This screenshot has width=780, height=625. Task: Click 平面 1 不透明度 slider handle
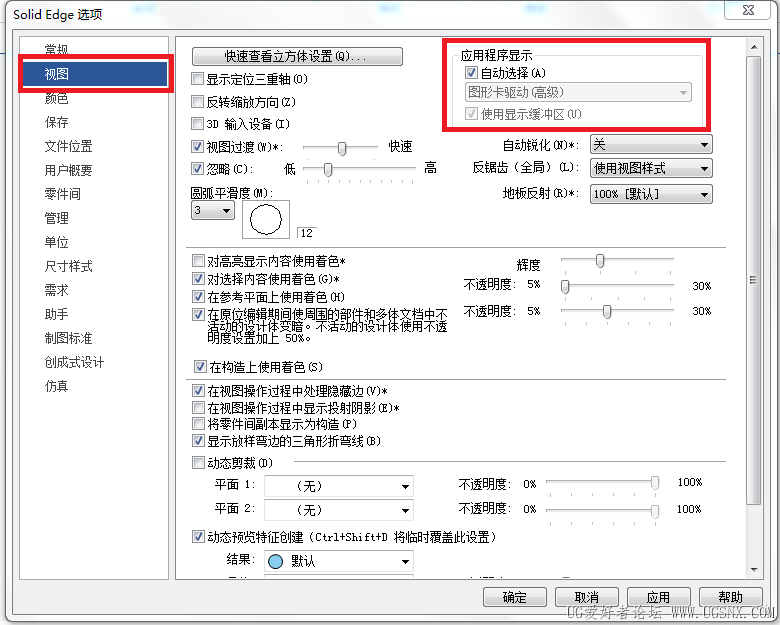655,482
